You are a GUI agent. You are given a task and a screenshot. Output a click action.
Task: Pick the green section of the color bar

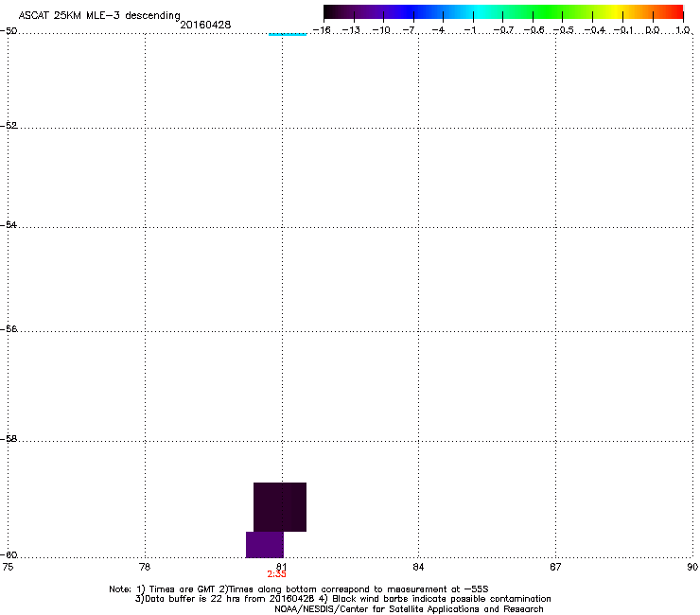[547, 11]
